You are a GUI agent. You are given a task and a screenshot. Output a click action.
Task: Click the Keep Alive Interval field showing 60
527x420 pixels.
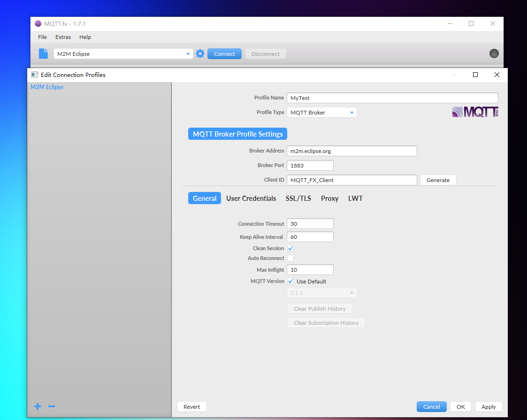(x=310, y=237)
